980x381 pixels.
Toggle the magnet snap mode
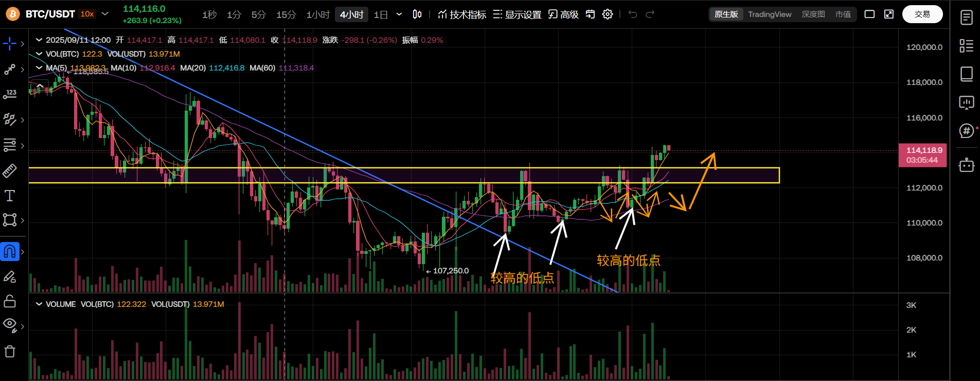pyautogui.click(x=10, y=252)
